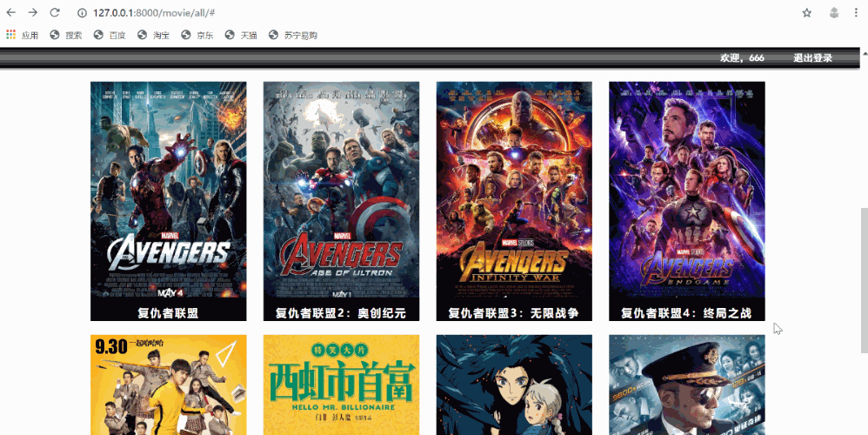Open the blue anime movie poster
The image size is (868, 435).
click(514, 385)
